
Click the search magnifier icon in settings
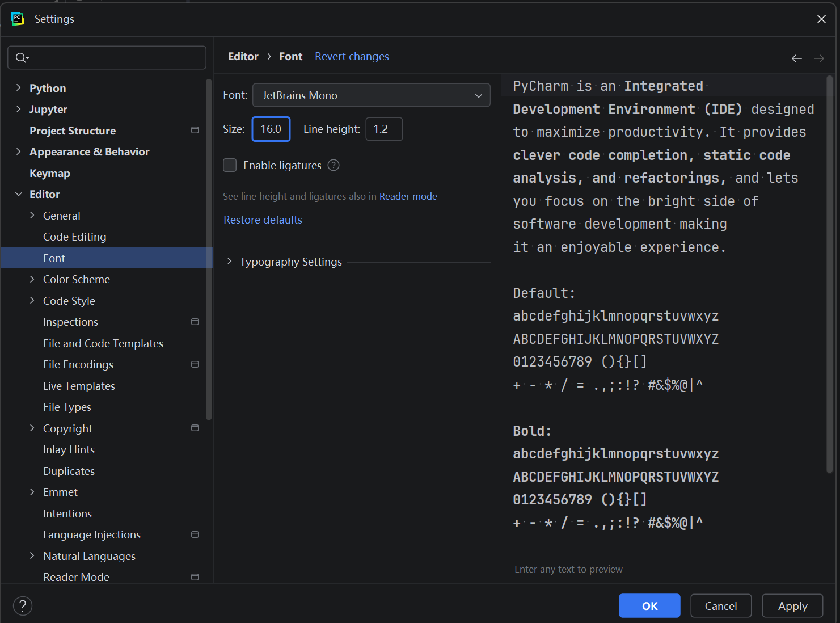[x=22, y=58]
